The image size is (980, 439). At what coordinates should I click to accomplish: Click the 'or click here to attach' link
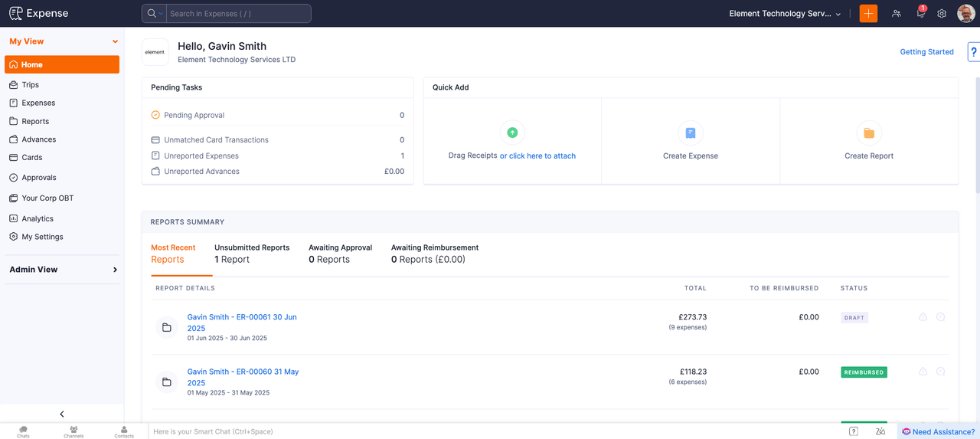537,156
